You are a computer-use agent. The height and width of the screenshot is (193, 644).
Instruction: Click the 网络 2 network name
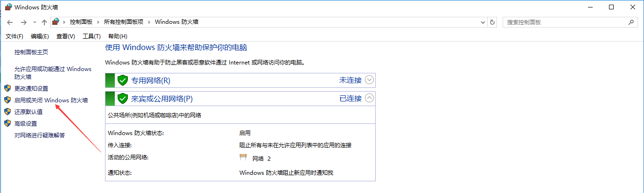point(261,158)
